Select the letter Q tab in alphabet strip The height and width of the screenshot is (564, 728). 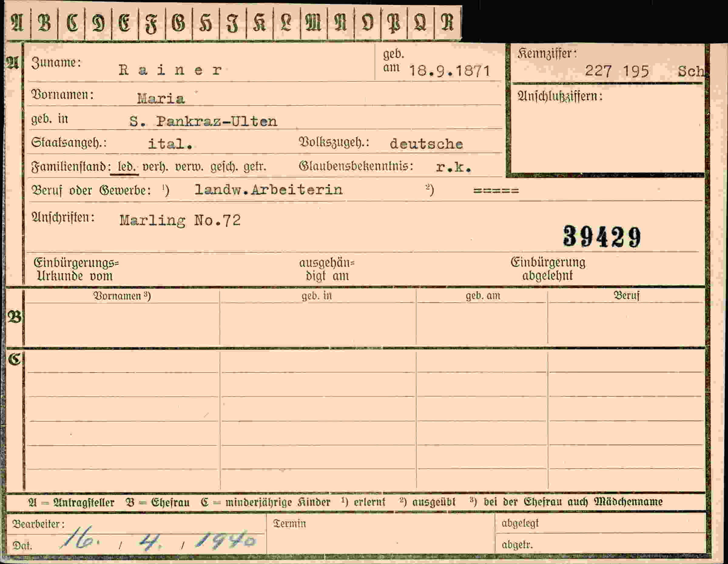421,23
